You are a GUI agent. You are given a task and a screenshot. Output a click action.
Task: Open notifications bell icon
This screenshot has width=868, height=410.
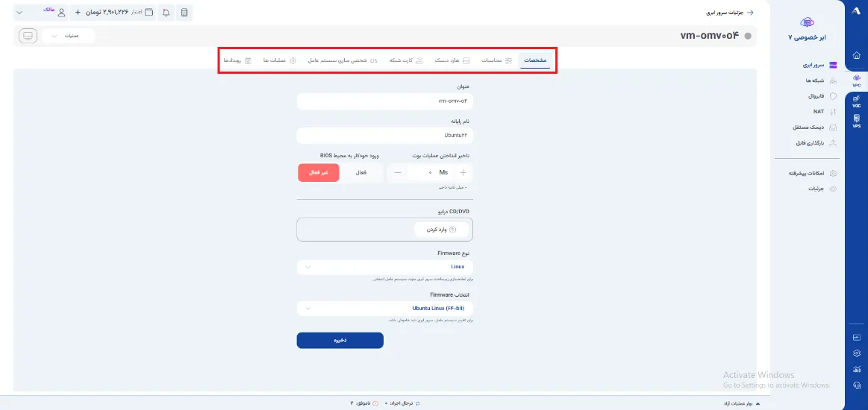166,12
